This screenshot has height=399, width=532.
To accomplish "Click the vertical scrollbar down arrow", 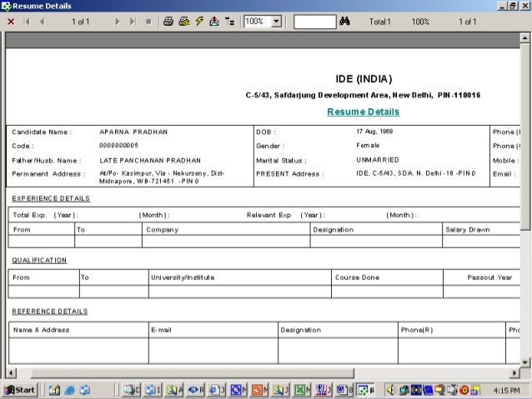I will tap(524, 362).
